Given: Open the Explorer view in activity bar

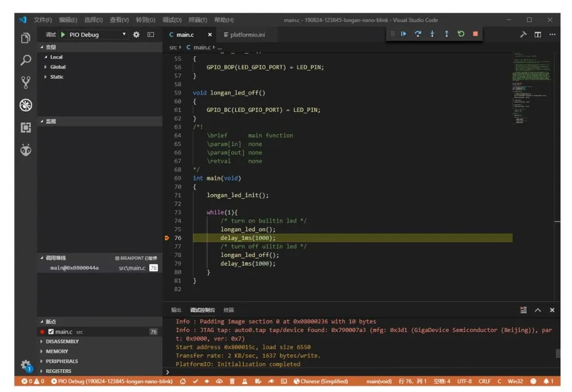Looking at the screenshot, I should coord(25,38).
